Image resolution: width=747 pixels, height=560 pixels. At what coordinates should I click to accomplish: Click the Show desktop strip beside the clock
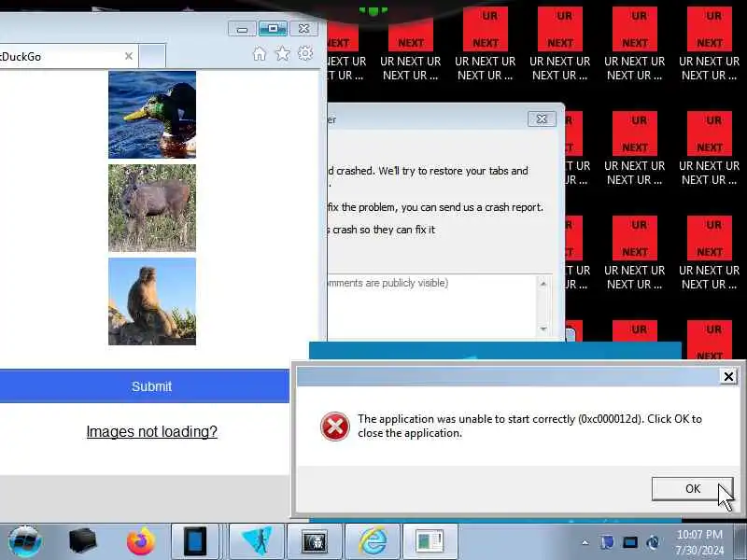click(x=740, y=541)
